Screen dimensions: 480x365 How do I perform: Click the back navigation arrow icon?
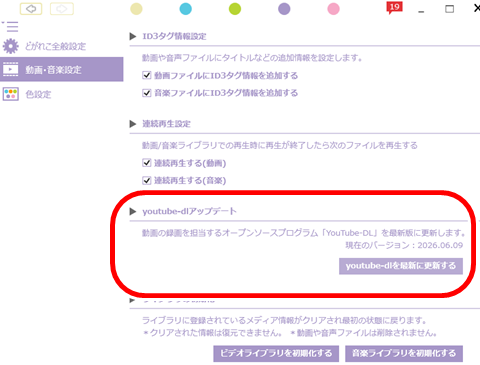(x=31, y=9)
